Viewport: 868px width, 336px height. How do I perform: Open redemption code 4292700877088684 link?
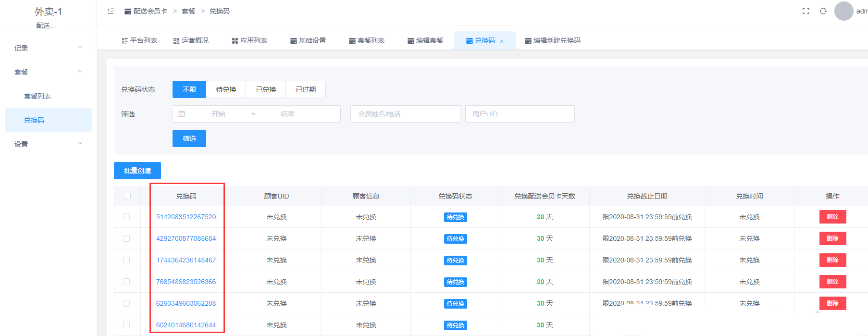point(186,238)
